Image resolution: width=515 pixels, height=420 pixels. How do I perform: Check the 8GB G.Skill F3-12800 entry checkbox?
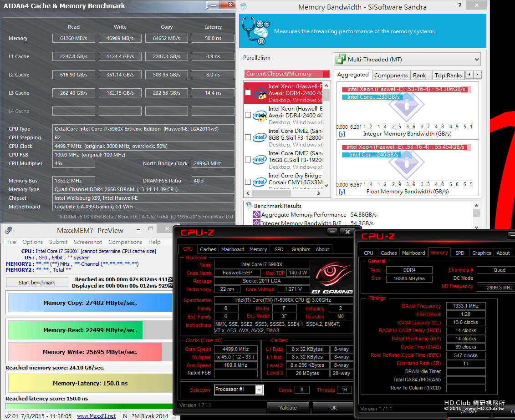[248, 137]
